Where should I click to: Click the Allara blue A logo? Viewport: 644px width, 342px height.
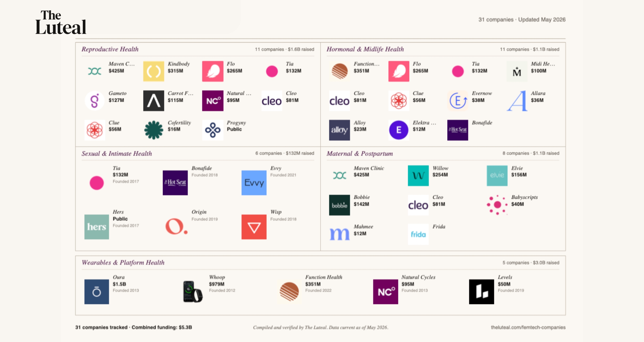coord(517,101)
